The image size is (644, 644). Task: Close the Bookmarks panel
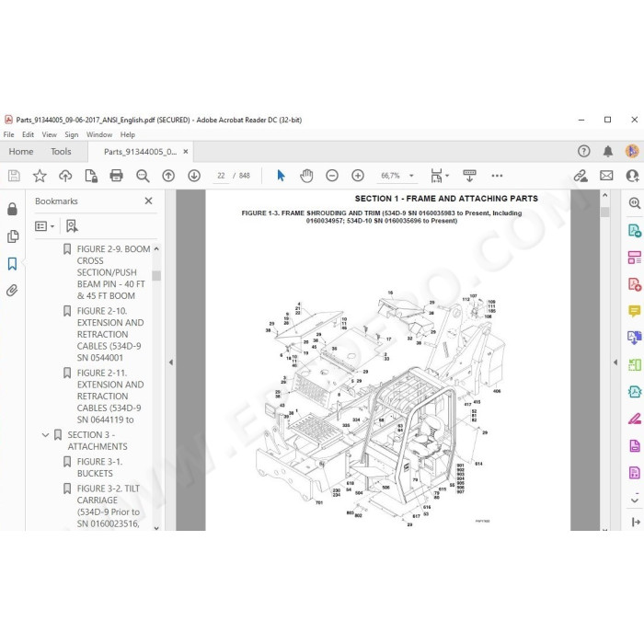pyautogui.click(x=149, y=201)
